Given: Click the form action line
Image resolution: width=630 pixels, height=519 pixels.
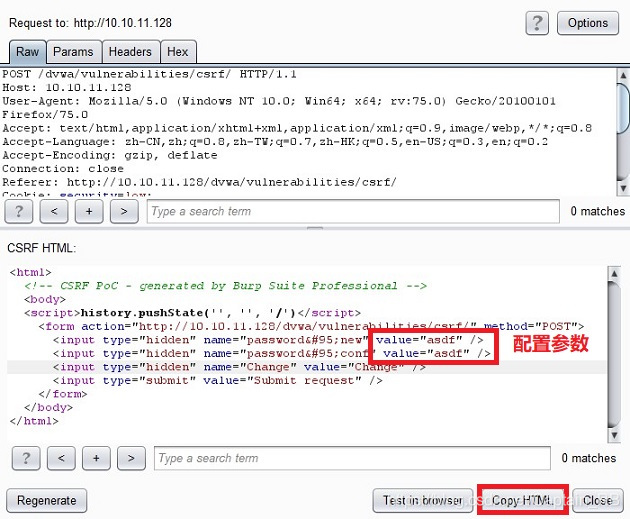Looking at the screenshot, I should pyautogui.click(x=311, y=326).
